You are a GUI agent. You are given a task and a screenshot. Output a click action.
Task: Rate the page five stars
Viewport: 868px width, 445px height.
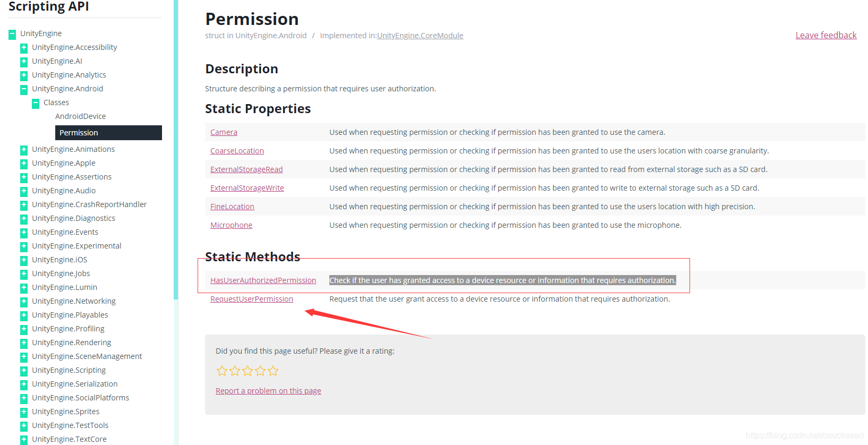[x=273, y=371]
